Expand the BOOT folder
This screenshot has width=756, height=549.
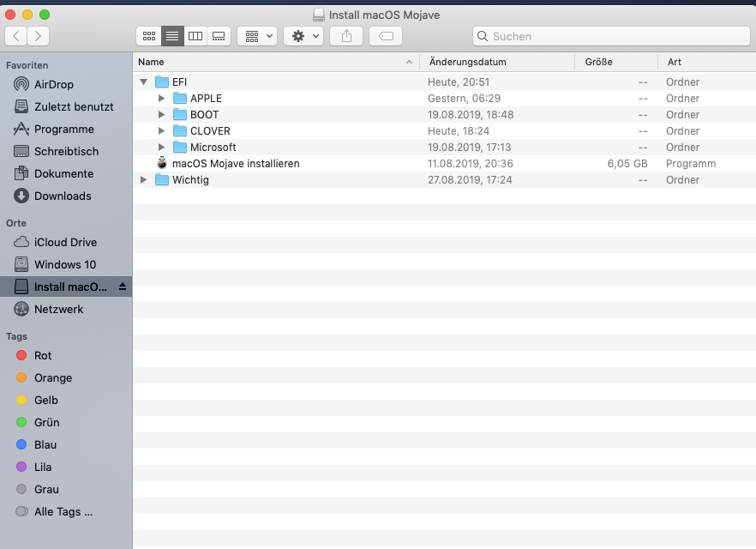point(161,115)
